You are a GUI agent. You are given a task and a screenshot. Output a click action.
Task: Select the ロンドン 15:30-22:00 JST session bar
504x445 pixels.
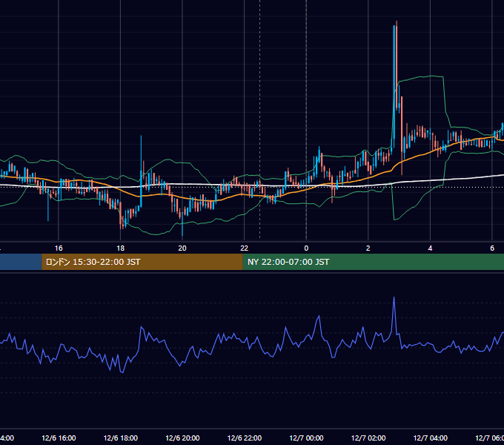pyautogui.click(x=142, y=262)
